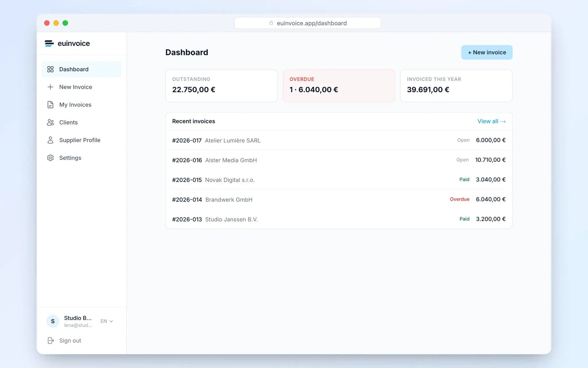Screen dimensions: 588x368
Task: Click the red window close button
Action: (x=47, y=23)
